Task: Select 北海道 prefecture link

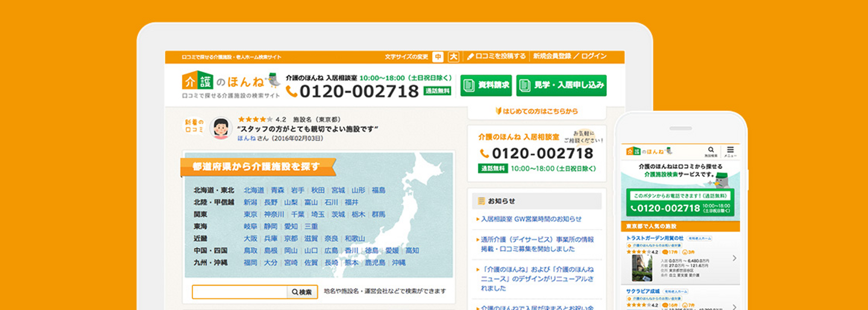Action: pos(254,190)
